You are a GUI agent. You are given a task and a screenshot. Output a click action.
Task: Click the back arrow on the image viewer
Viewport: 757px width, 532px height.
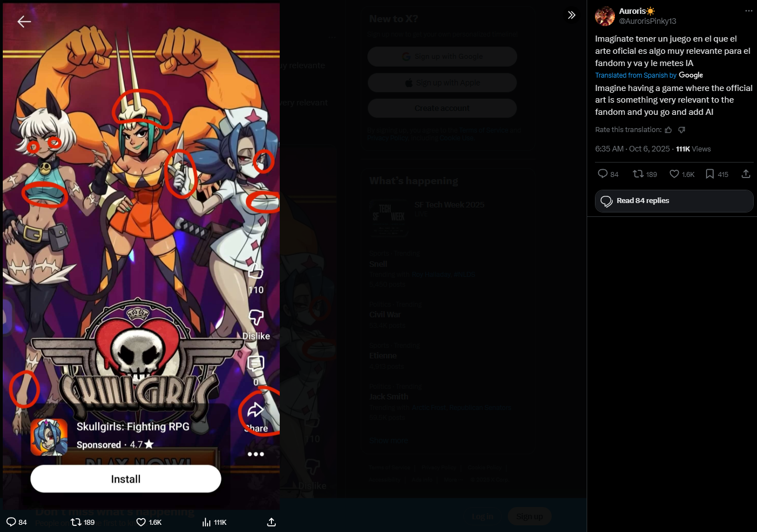(24, 22)
